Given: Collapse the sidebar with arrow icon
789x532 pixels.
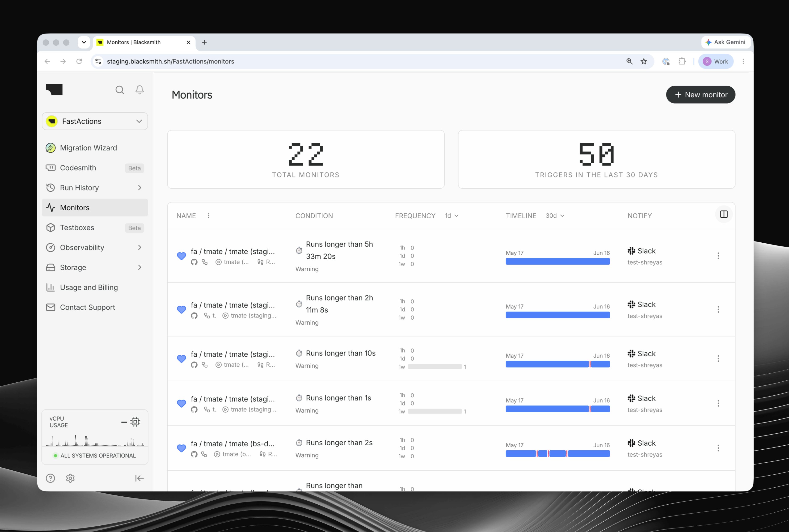Looking at the screenshot, I should pos(139,478).
